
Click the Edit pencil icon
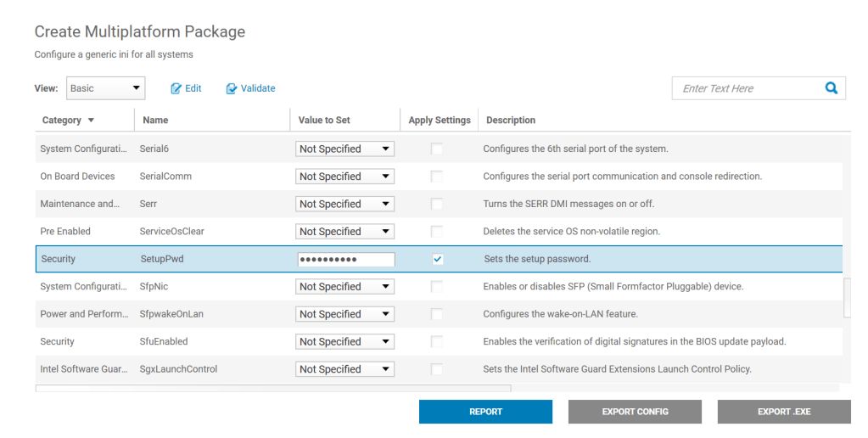pyautogui.click(x=176, y=88)
